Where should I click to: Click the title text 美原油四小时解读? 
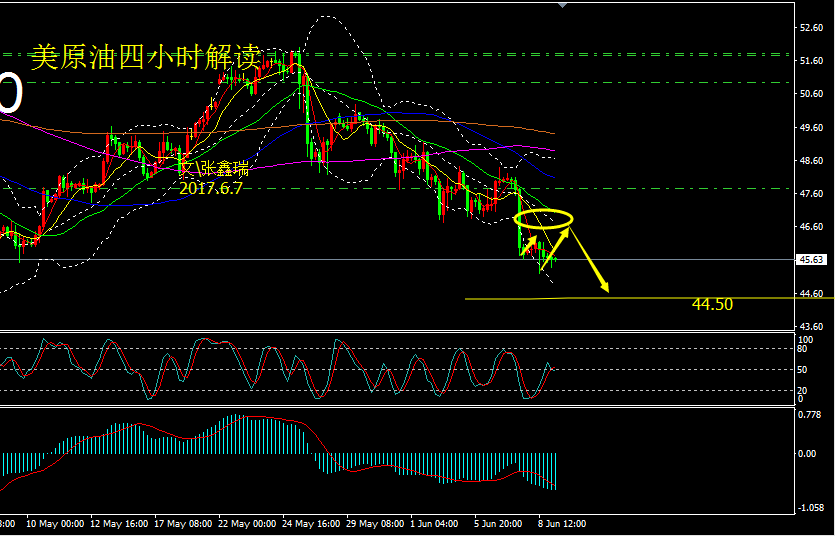pos(146,57)
